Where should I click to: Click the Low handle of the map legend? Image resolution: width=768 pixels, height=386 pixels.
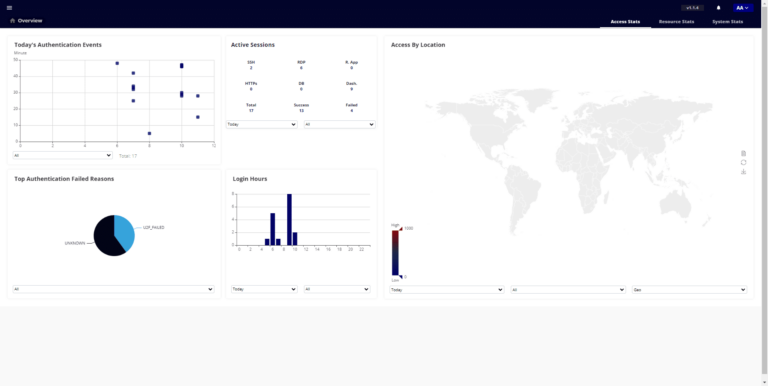[400, 277]
